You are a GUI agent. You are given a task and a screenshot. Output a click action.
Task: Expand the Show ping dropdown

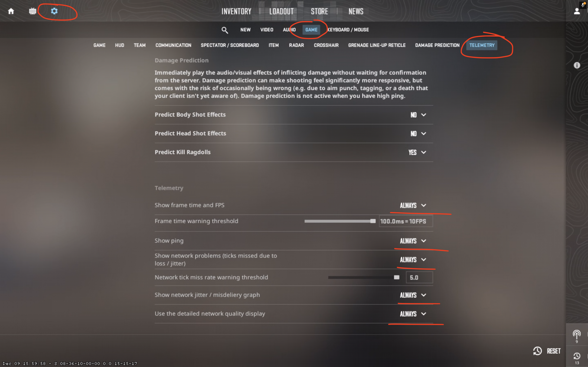pos(413,241)
